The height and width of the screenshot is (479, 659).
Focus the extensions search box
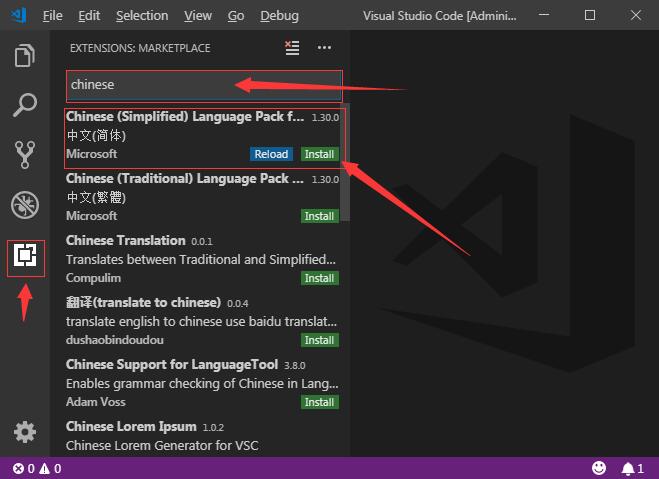(x=204, y=85)
